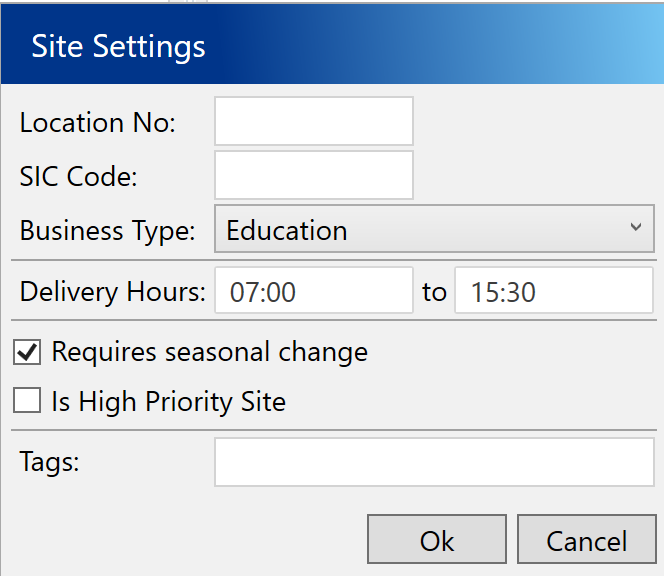
Task: Click the "to" text between delivery times
Action: pyautogui.click(x=434, y=292)
